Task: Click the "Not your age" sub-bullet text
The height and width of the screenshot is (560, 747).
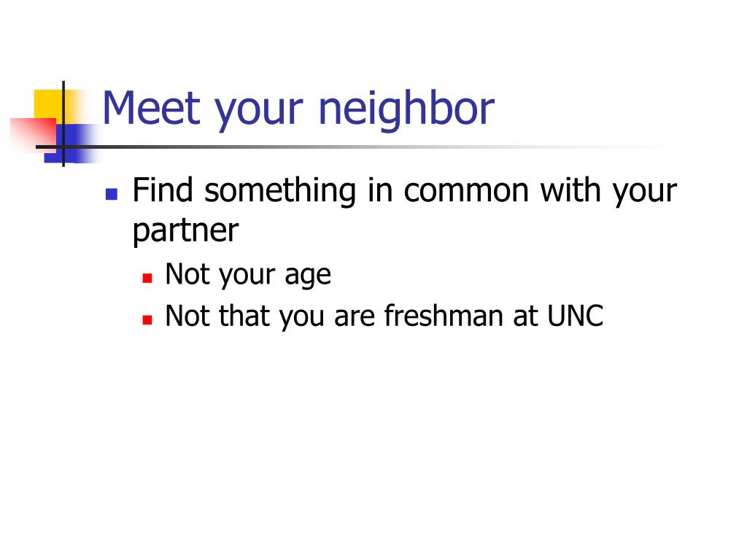Action: point(248,275)
